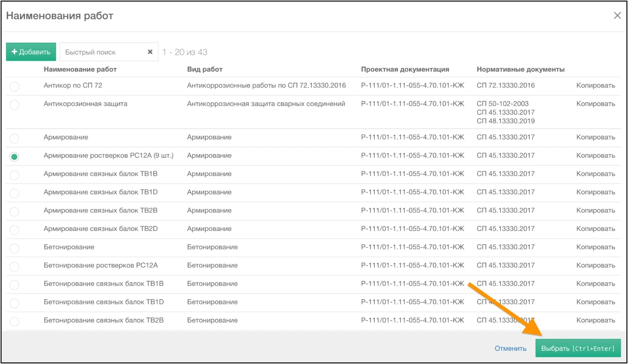Viewport: 628px width, 364px height.
Task: Select radio for Армирование связных балок TB2B
Action: click(14, 212)
